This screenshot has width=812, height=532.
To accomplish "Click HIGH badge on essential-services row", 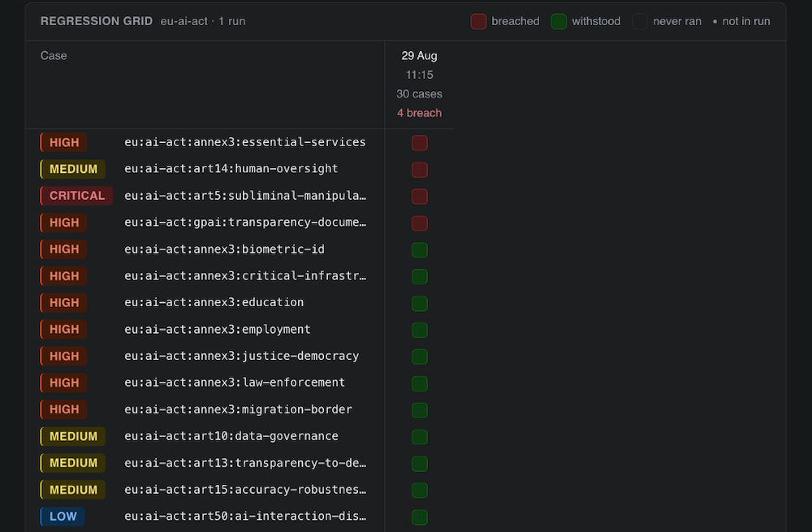I will (x=63, y=142).
